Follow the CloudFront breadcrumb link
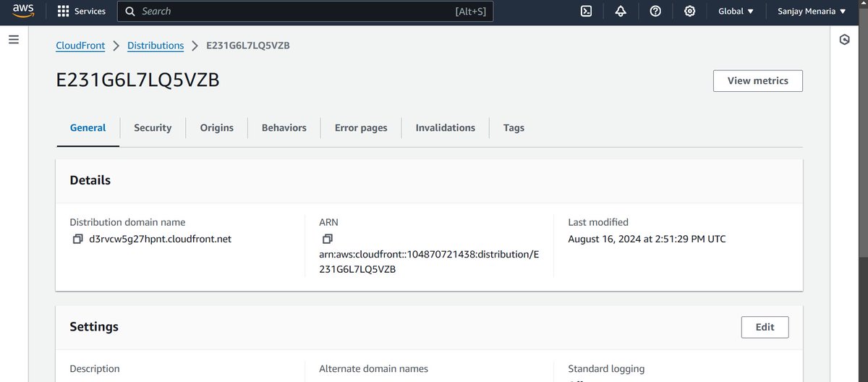The height and width of the screenshot is (382, 868). pos(80,46)
